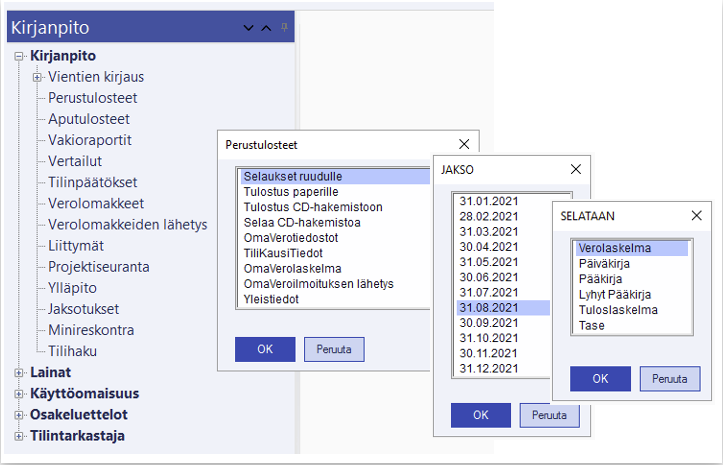Expand the Tilintarkastaja section

pos(19,436)
